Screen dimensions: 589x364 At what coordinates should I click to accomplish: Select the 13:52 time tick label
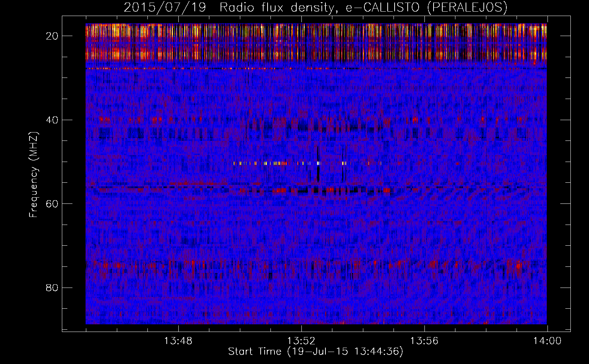[x=301, y=341]
